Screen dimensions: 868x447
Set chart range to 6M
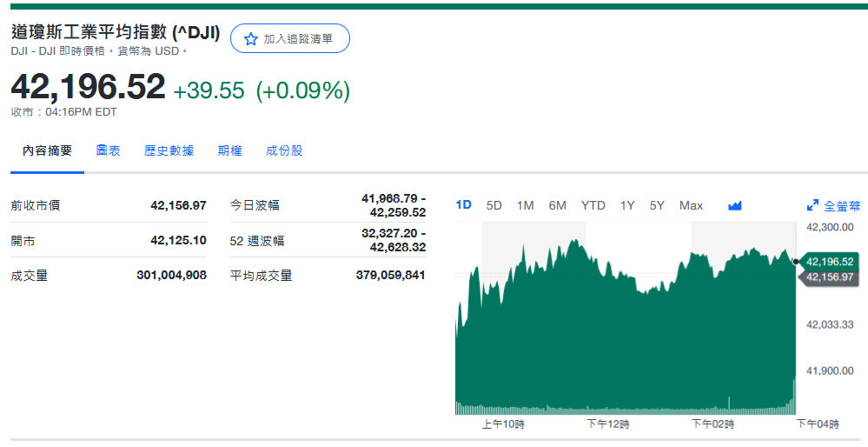pos(557,205)
